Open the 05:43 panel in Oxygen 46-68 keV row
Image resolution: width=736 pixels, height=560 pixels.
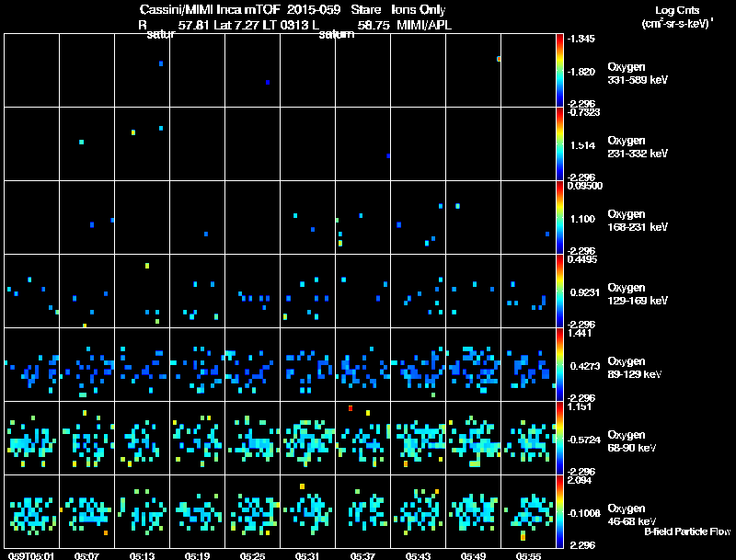[419, 511]
